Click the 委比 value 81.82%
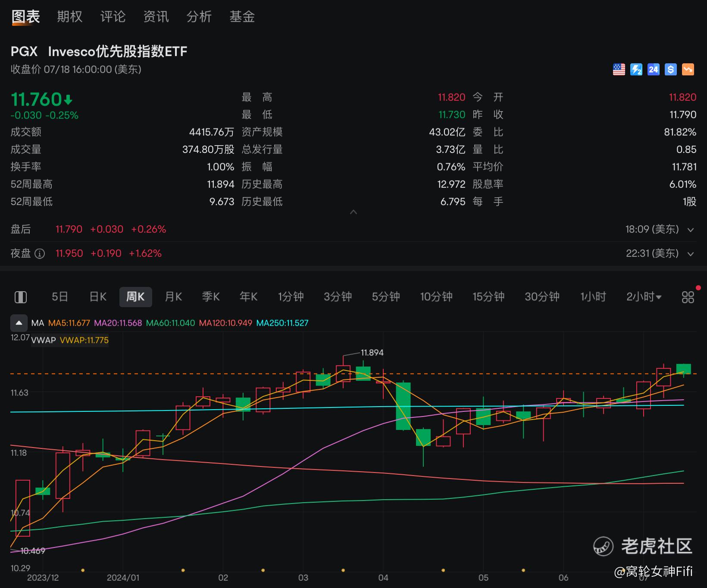Screen dimensions: 707x588 680,132
